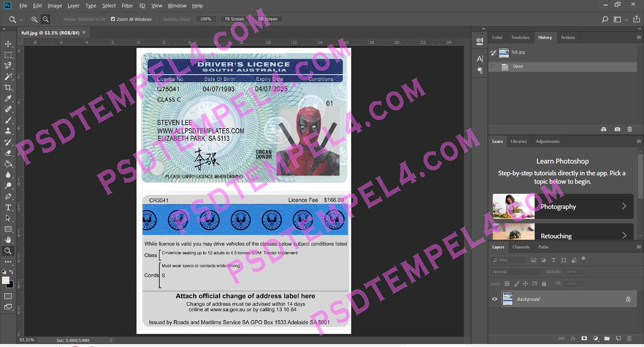Open the Normal blend mode dropdown
The height and width of the screenshot is (347, 644).
516,272
